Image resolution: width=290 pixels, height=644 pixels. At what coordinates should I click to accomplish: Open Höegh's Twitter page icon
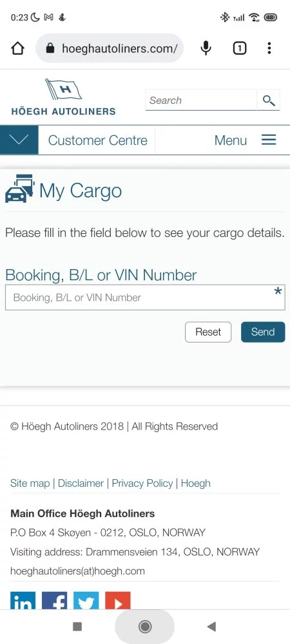[x=86, y=600]
